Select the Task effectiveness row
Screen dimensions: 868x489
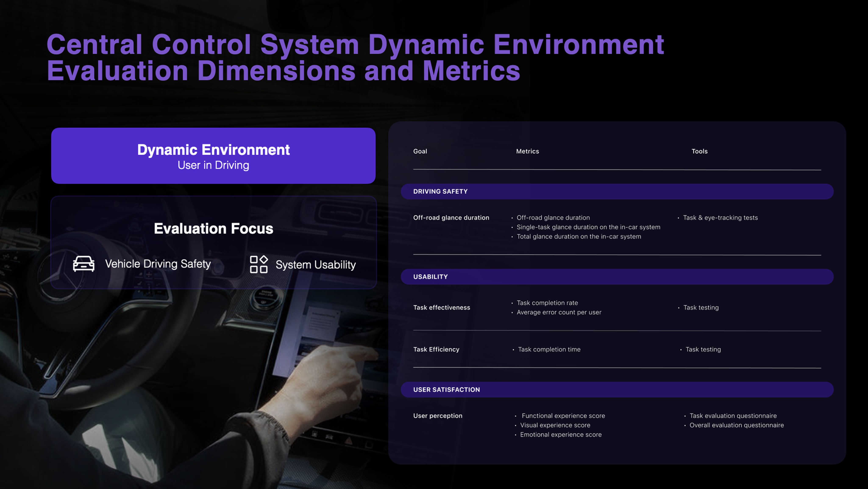[442, 307]
